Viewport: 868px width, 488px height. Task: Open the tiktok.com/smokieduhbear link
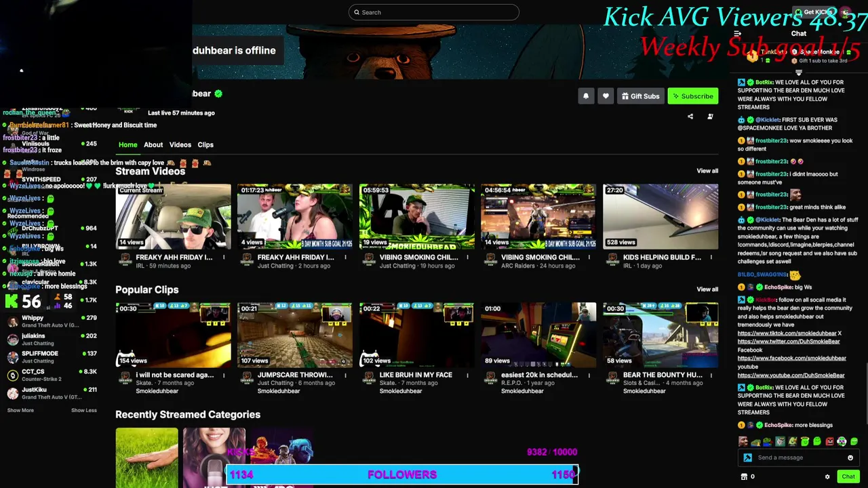(x=787, y=333)
